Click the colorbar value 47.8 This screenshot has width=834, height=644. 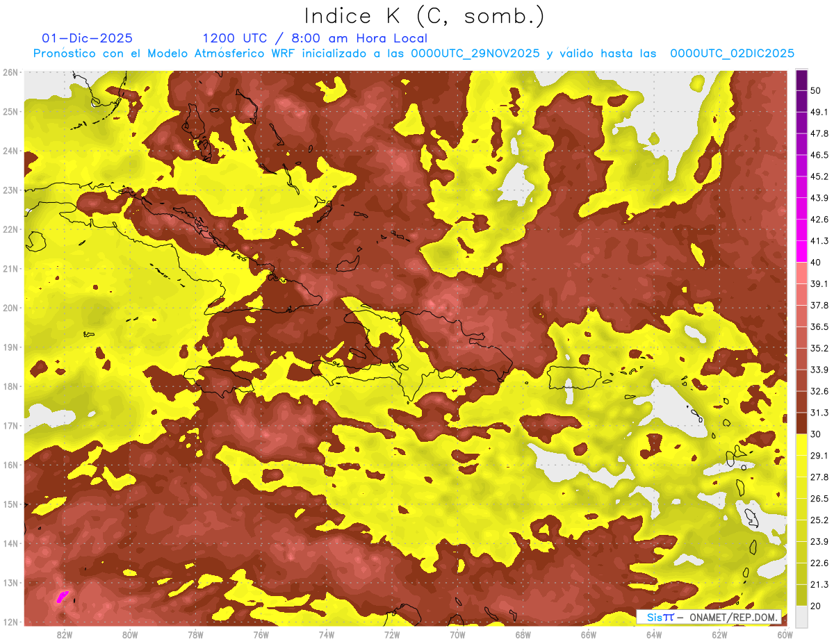point(819,134)
